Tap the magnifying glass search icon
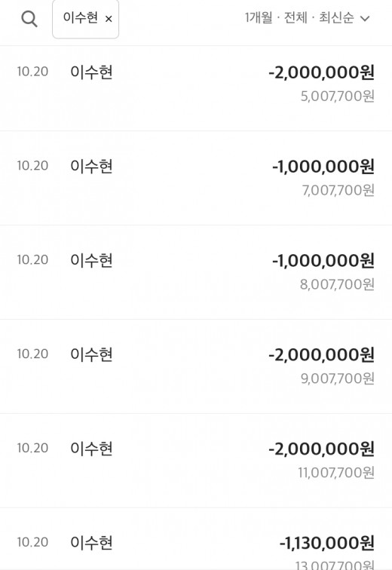This screenshot has width=392, height=570. 29,19
